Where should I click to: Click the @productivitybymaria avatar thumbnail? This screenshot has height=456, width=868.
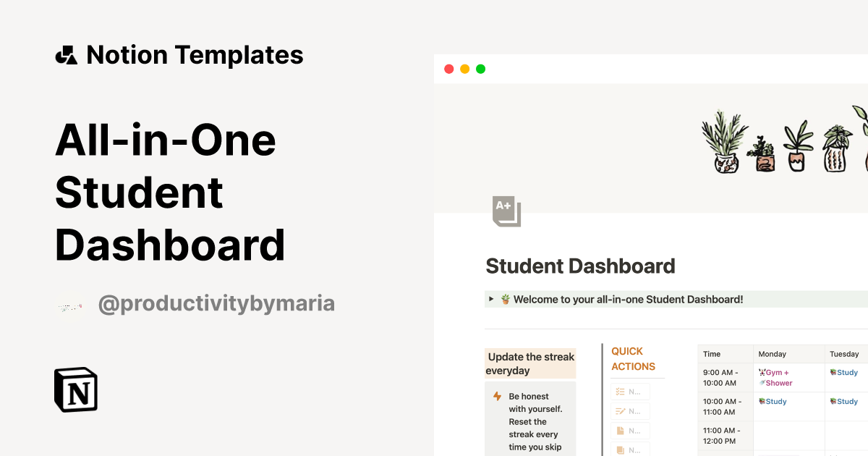71,303
